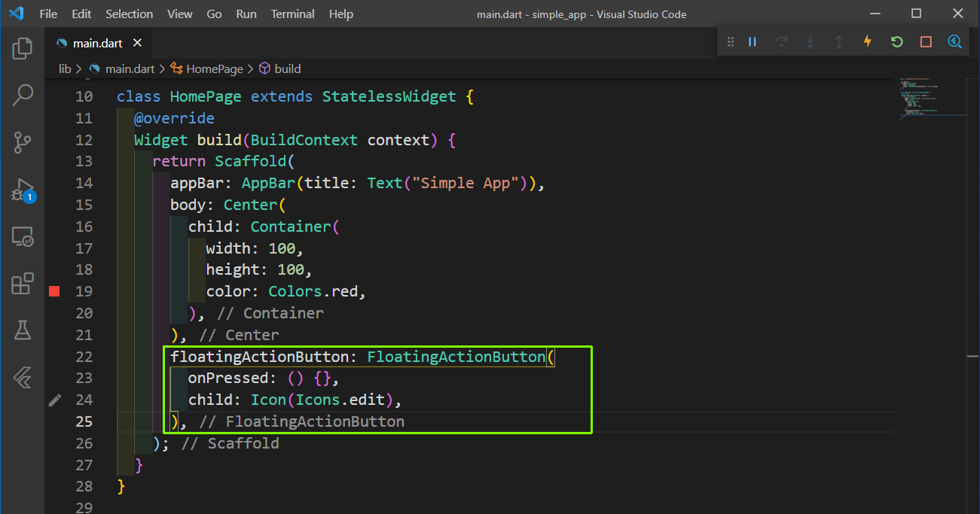Screen dimensions: 980x514
Task: Click the HomePage class name
Action: [206, 96]
